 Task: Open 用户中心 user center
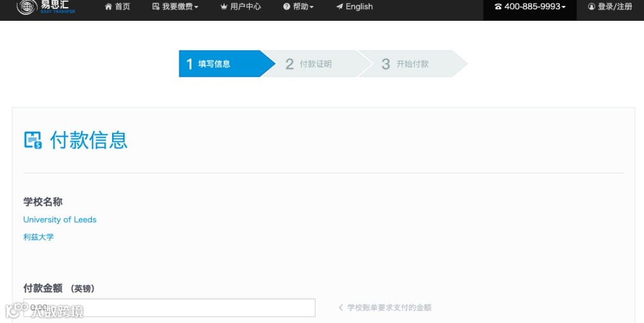241,7
